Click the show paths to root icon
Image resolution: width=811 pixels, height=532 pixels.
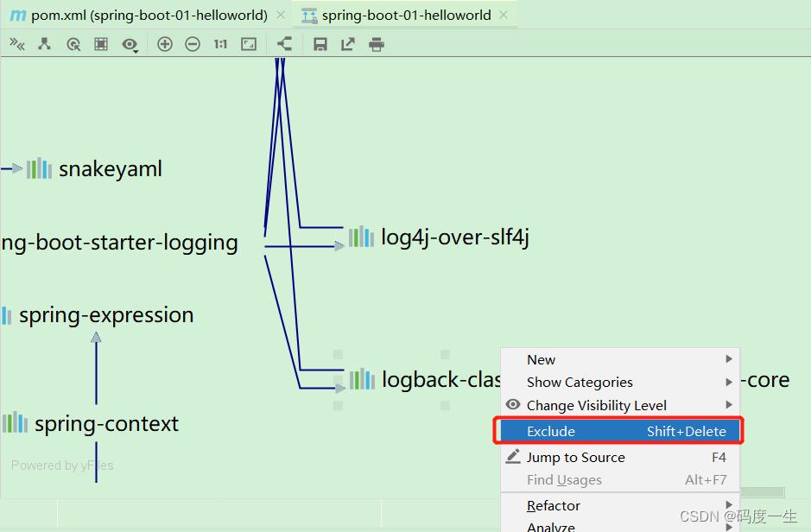click(x=73, y=44)
